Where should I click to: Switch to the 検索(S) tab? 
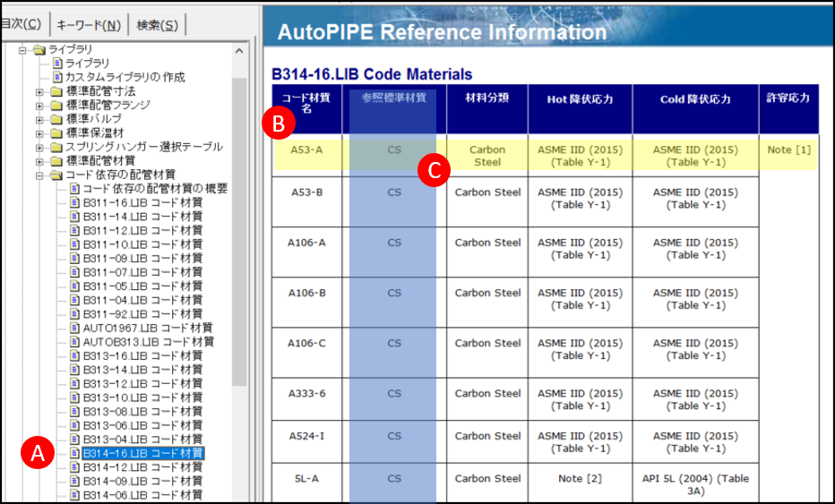point(157,24)
